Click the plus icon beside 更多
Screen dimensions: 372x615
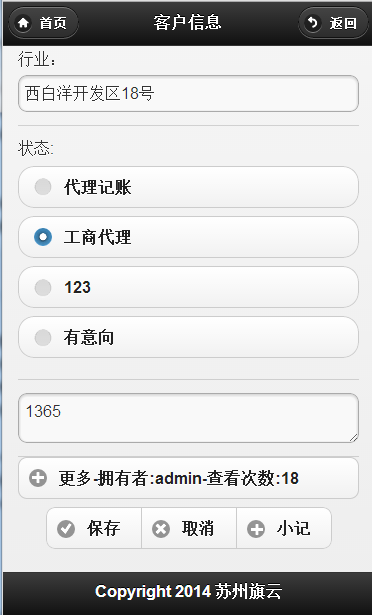pos(38,478)
